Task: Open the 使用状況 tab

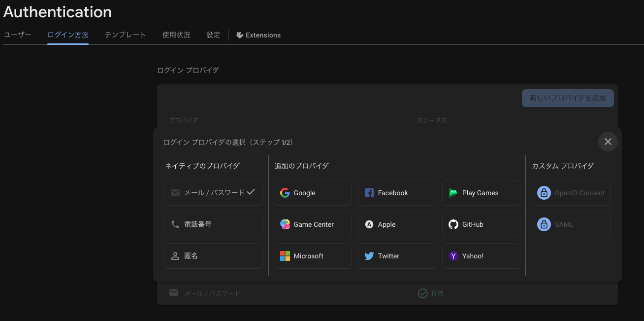Action: click(x=176, y=35)
